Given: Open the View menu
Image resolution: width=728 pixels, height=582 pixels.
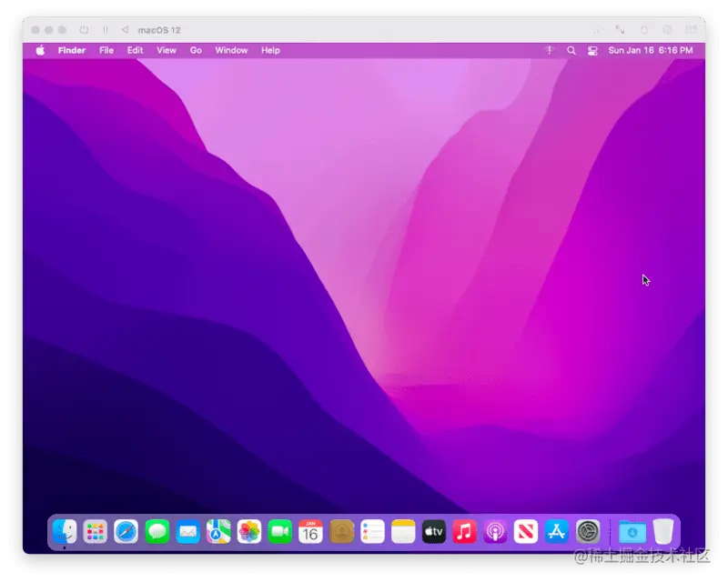Looking at the screenshot, I should pos(167,50).
